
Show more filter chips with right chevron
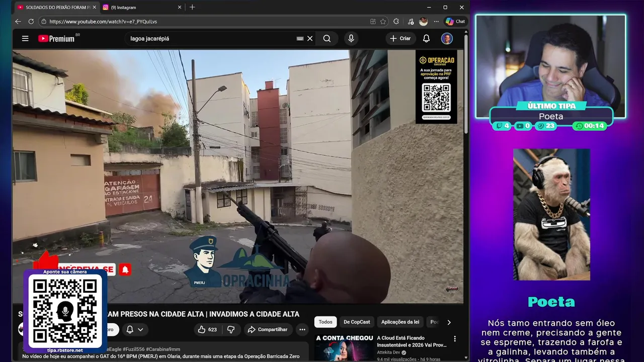tap(449, 322)
